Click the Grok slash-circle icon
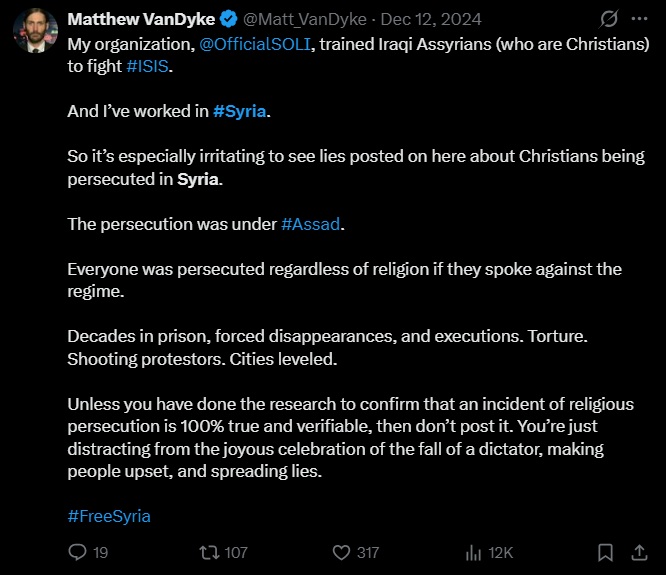Viewport: 666px width, 575px height. click(607, 20)
